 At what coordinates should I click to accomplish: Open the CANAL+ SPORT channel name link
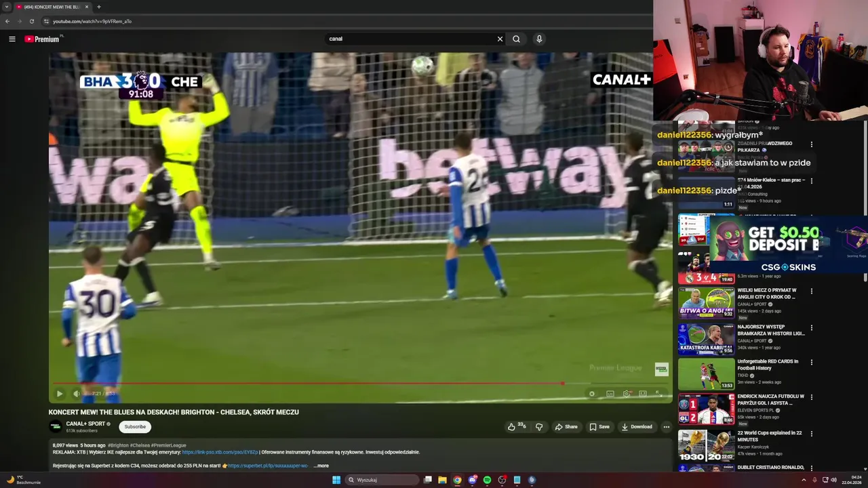point(85,424)
